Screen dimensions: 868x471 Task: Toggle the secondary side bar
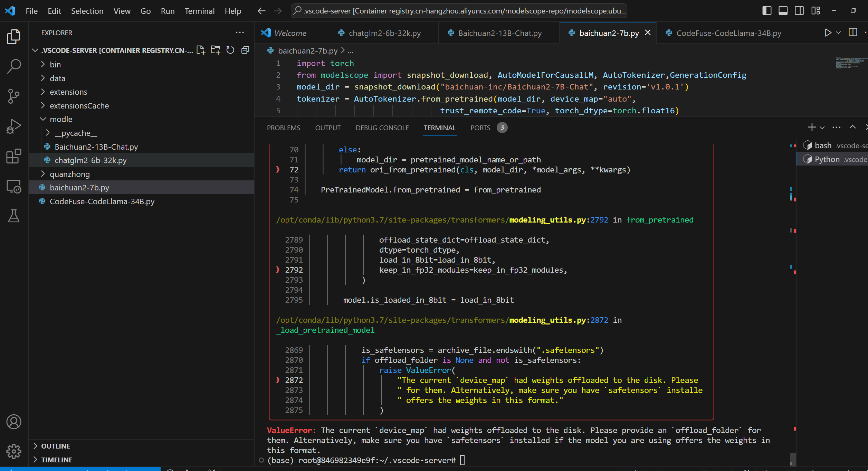(x=799, y=11)
